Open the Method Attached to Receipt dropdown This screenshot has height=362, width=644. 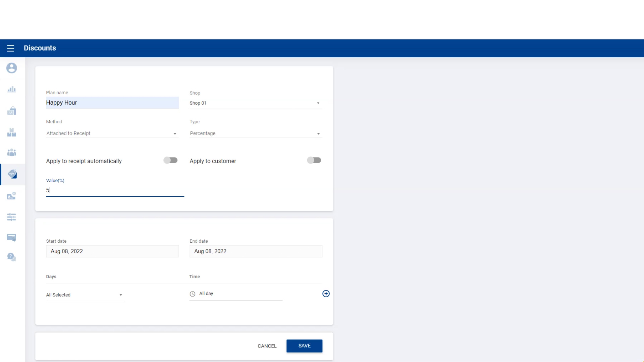tap(112, 133)
